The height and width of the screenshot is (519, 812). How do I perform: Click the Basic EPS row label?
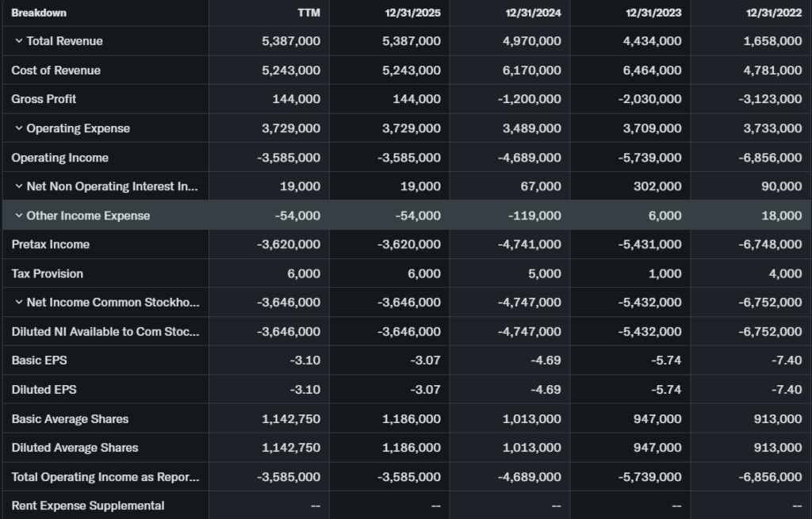click(39, 361)
